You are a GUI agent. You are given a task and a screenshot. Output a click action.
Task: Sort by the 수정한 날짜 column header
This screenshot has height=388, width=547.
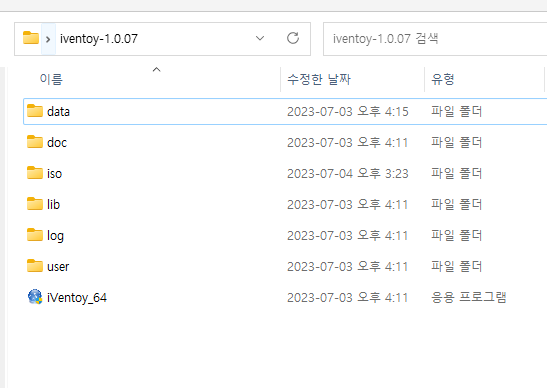319,80
